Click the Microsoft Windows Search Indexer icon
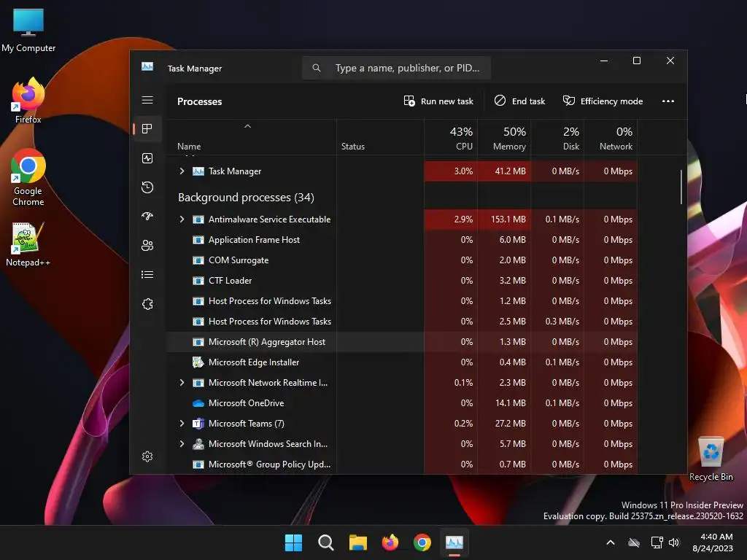This screenshot has height=560, width=747. coord(198,444)
